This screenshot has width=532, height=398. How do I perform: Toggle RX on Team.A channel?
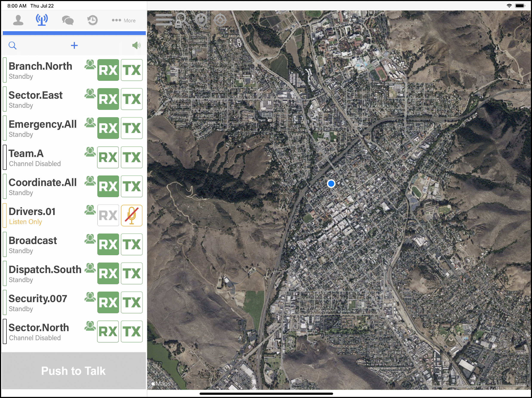108,157
